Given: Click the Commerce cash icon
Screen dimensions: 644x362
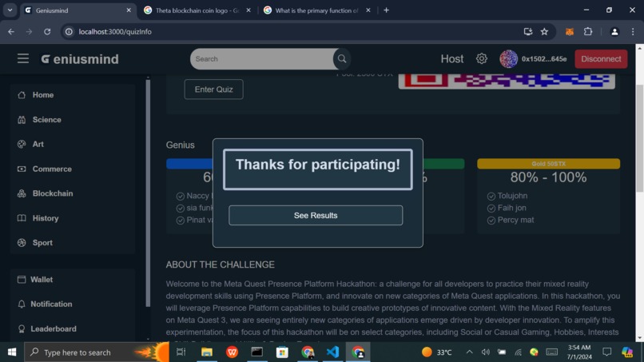Looking at the screenshot, I should point(22,169).
